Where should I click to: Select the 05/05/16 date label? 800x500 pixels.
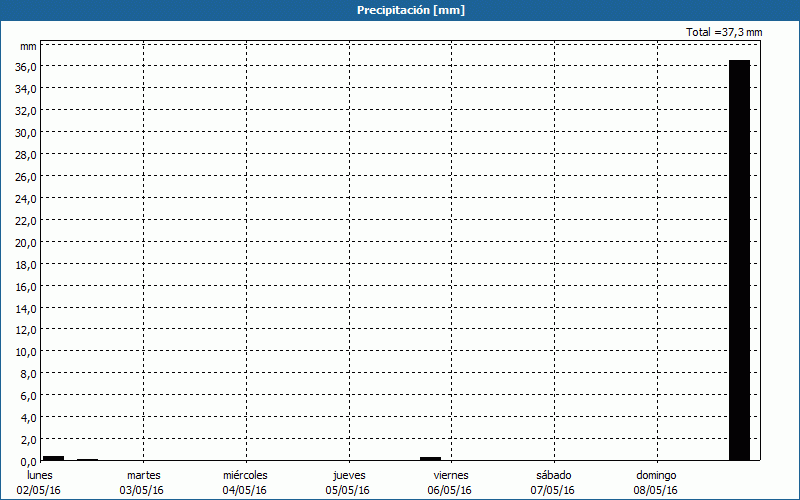click(348, 490)
